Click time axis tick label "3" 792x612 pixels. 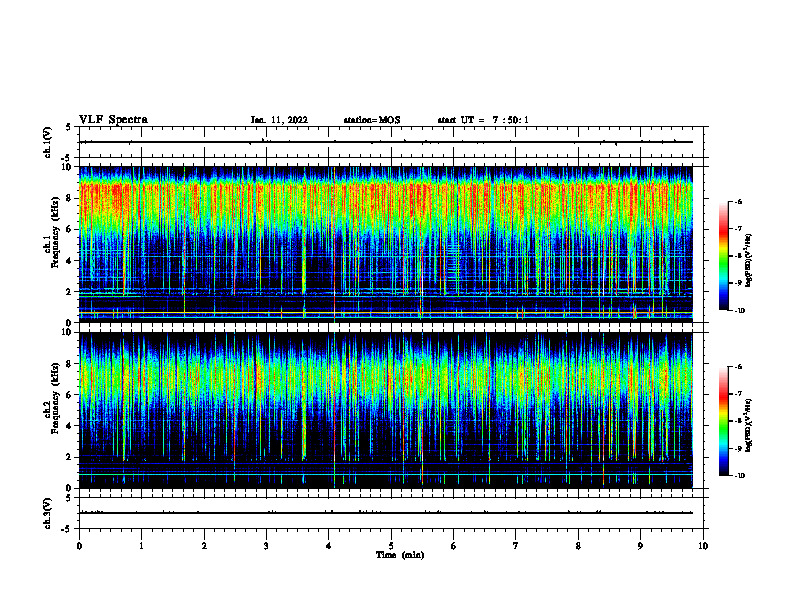[x=266, y=546]
